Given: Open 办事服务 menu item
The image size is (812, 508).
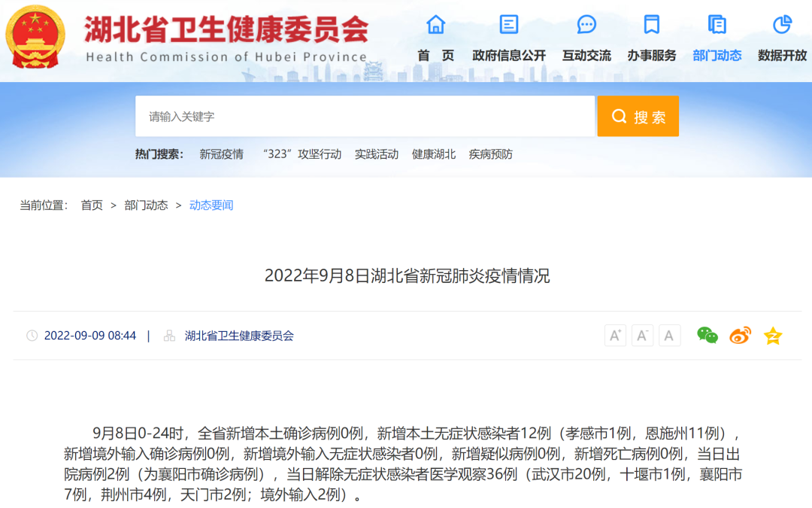Looking at the screenshot, I should pos(652,56).
